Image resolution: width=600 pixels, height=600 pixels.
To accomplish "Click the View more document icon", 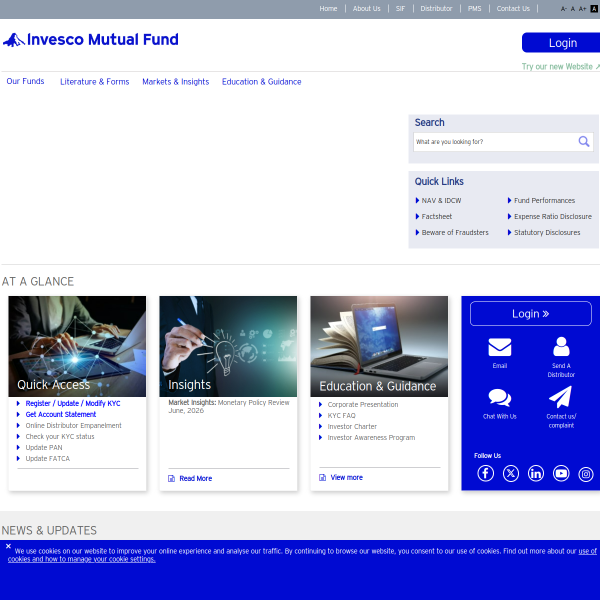I will 323,478.
